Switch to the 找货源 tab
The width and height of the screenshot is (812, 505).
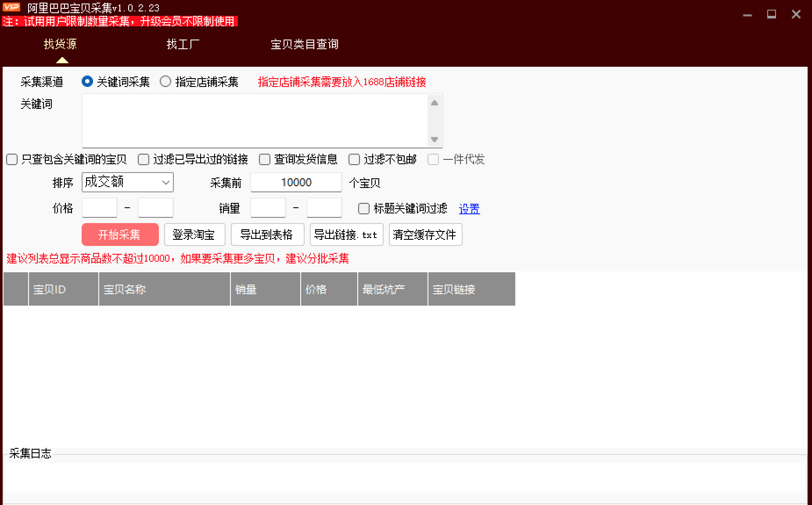[61, 44]
